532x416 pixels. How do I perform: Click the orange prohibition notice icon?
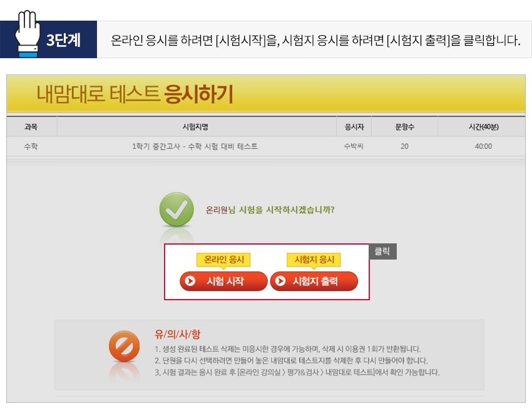tap(124, 346)
